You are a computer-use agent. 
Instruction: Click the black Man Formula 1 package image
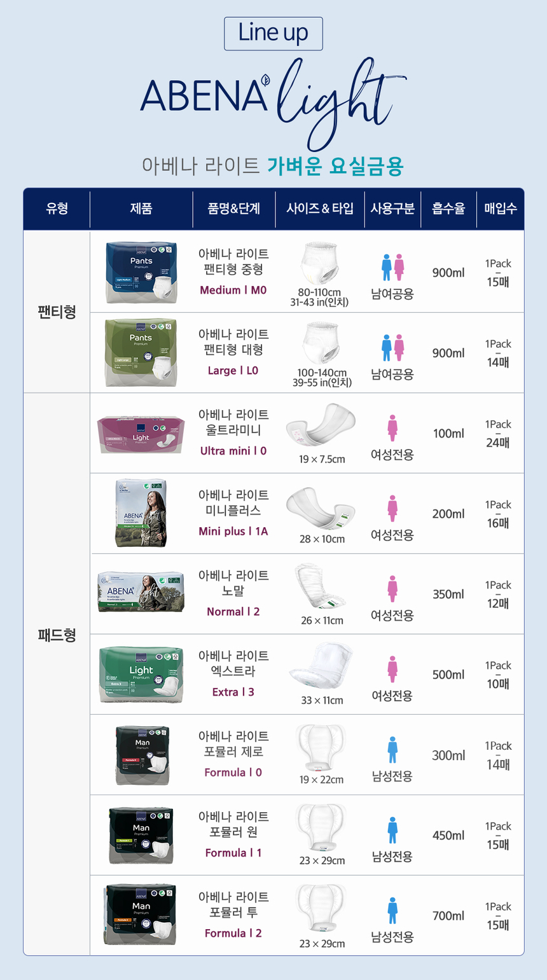point(141,836)
